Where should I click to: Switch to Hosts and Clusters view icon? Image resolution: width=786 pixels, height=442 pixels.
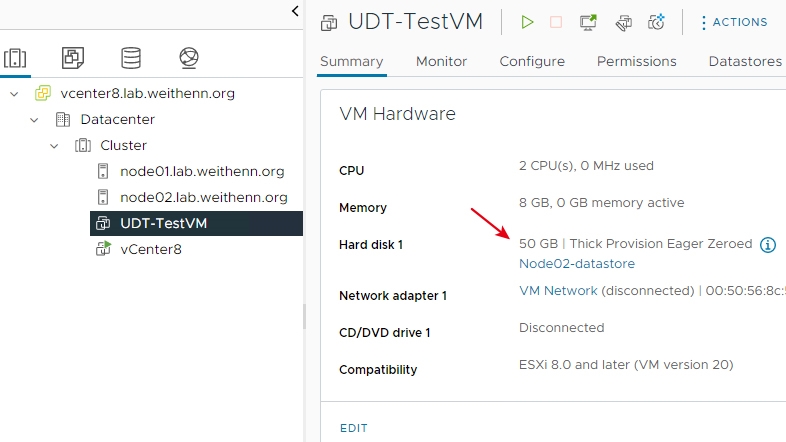coord(15,58)
